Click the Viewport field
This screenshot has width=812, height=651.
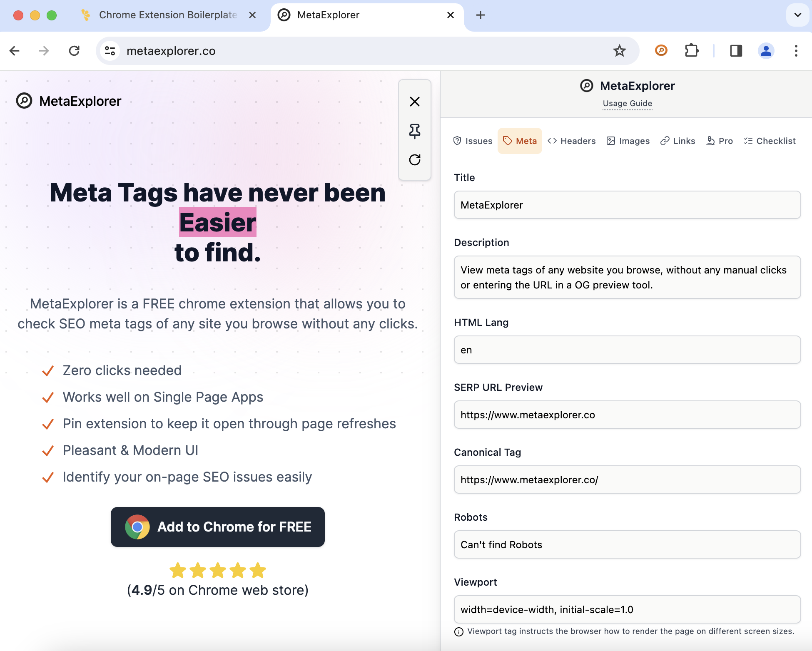pyautogui.click(x=627, y=609)
